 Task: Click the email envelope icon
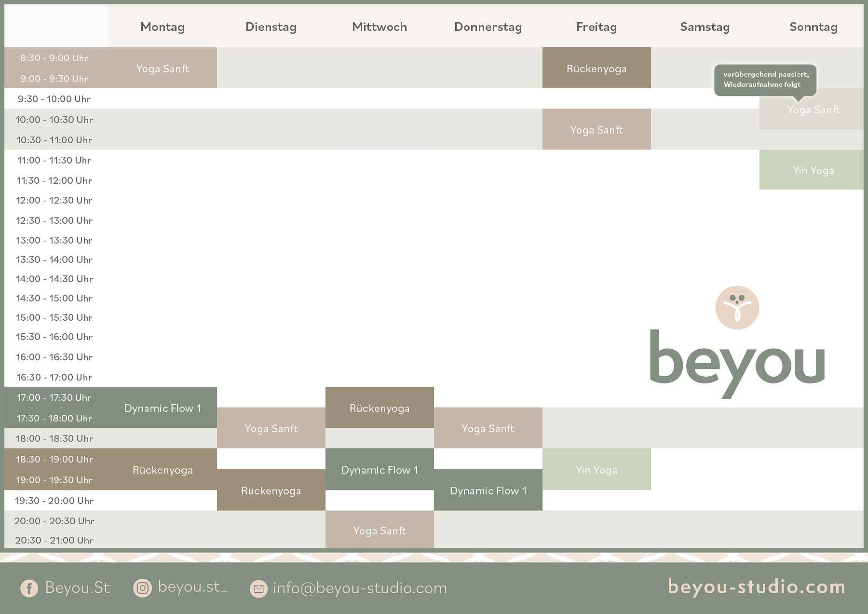258,588
